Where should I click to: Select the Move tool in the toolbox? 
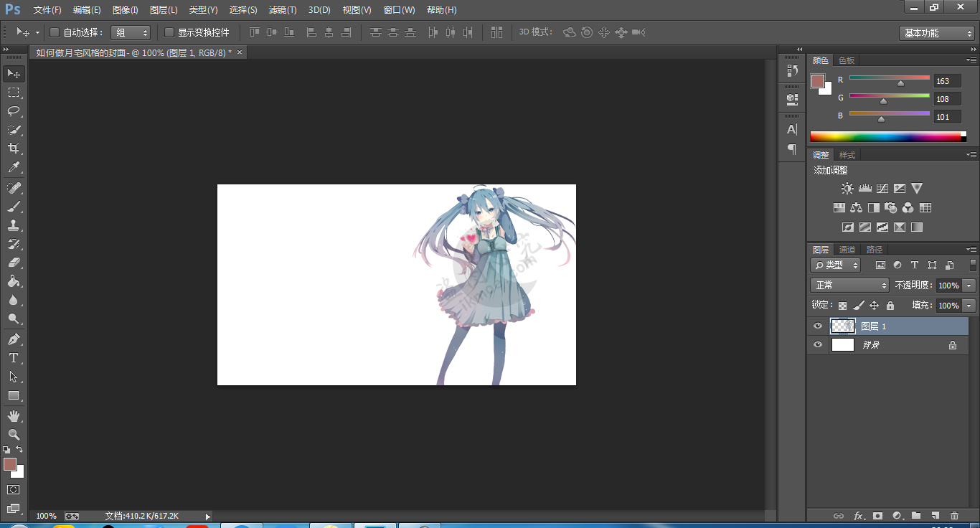tap(14, 74)
